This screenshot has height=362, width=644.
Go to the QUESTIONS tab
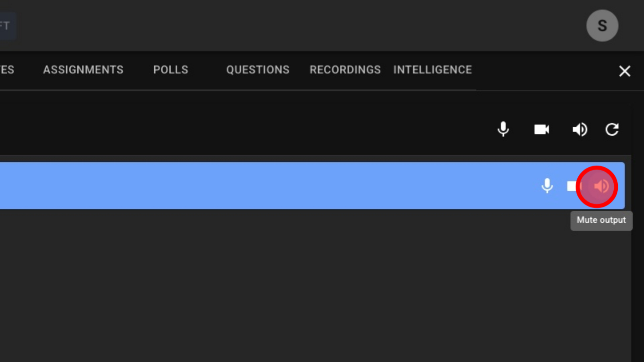(x=258, y=70)
